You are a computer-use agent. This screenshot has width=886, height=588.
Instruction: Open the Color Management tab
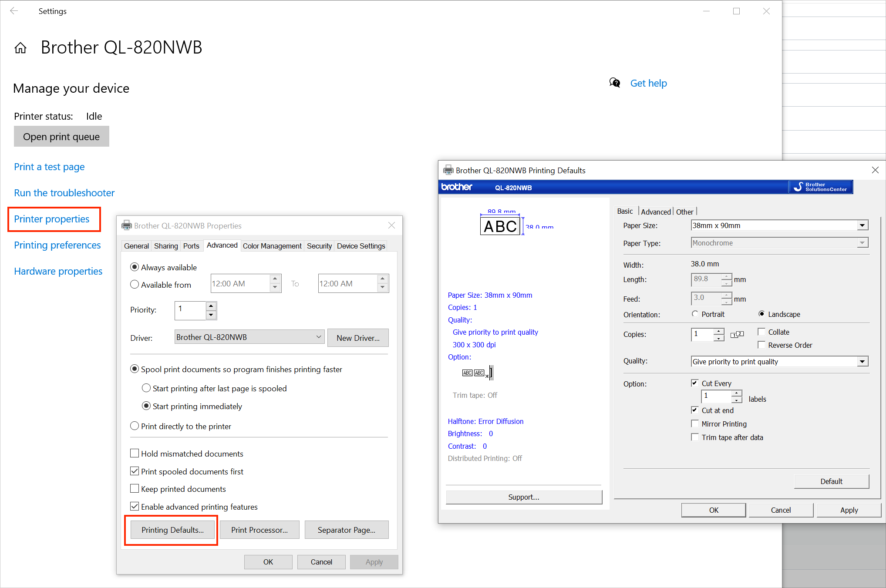click(x=272, y=246)
